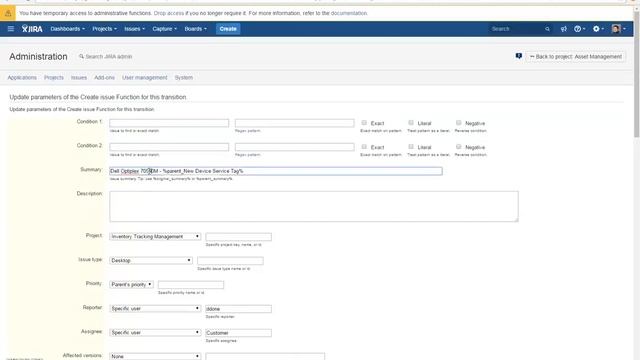Focus Condition 2 regex pattern field
640x360 pixels.
295,147
